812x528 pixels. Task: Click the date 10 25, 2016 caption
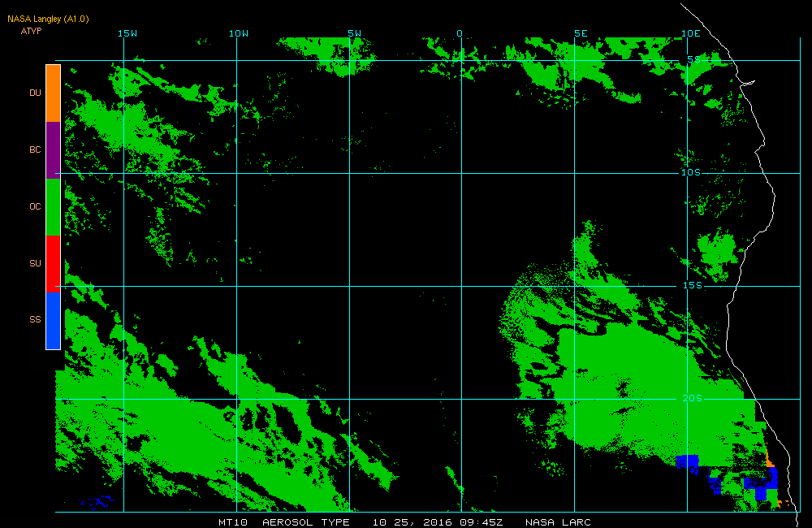coord(412,522)
